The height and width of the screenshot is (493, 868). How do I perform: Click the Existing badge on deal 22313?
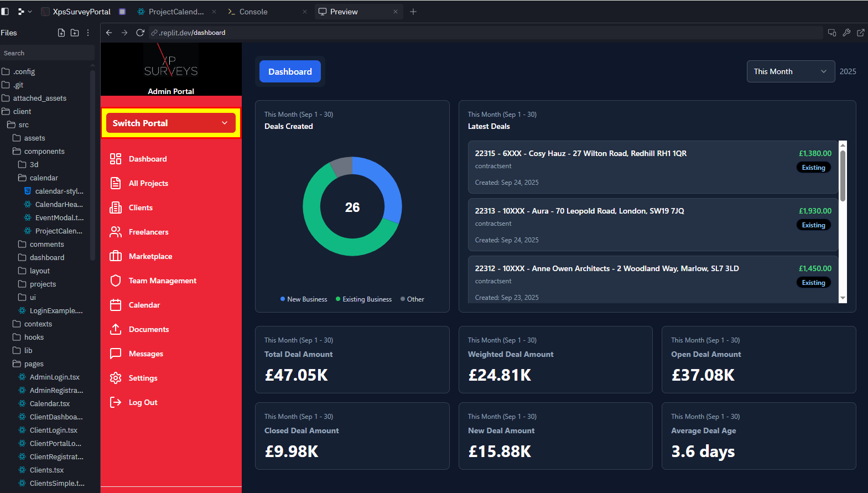pos(813,225)
